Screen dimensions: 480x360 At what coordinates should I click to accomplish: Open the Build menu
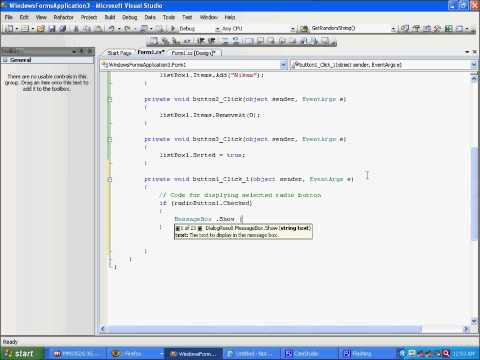click(110, 17)
